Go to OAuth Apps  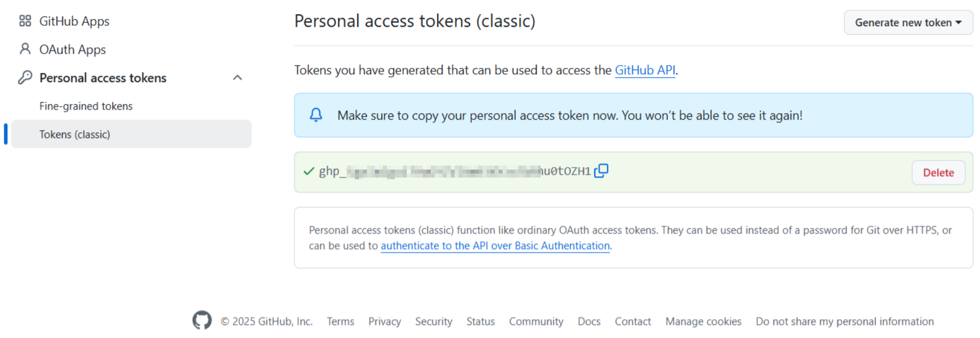72,50
